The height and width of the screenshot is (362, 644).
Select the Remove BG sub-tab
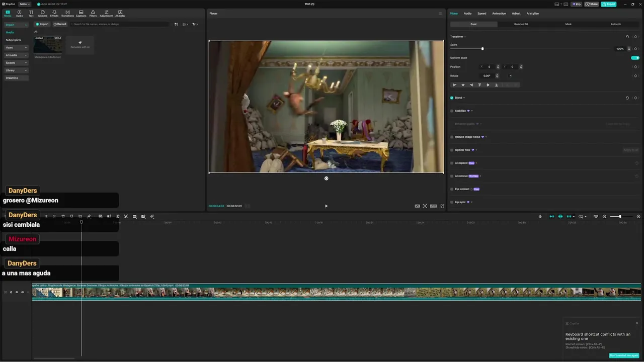(521, 24)
